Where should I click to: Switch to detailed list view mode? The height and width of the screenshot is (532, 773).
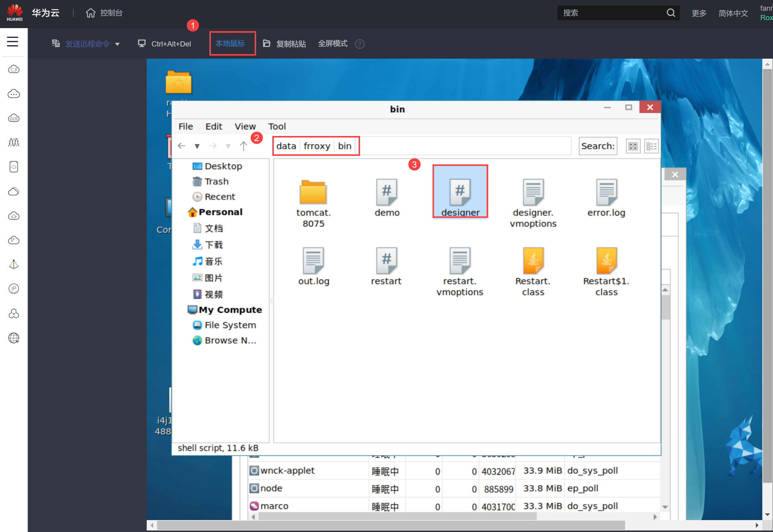click(x=651, y=146)
